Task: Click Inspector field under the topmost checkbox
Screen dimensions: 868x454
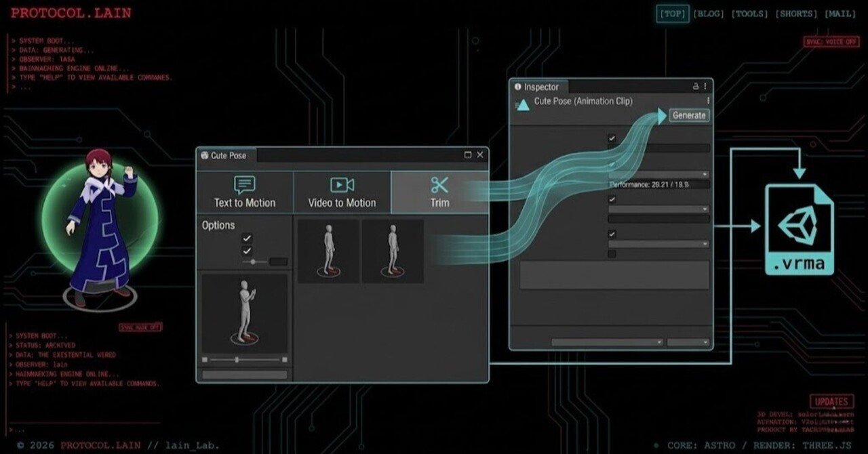Action: tap(659, 148)
